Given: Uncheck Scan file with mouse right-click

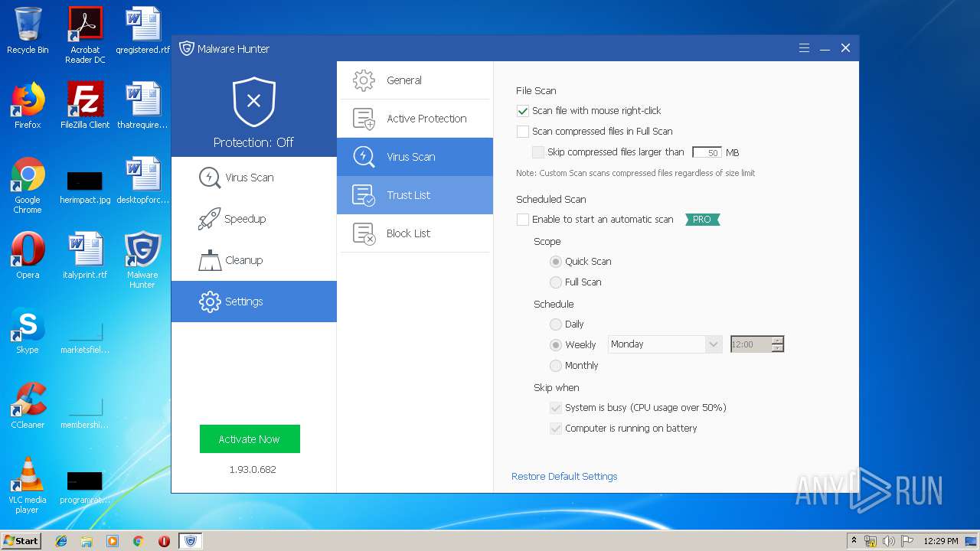Looking at the screenshot, I should tap(523, 111).
